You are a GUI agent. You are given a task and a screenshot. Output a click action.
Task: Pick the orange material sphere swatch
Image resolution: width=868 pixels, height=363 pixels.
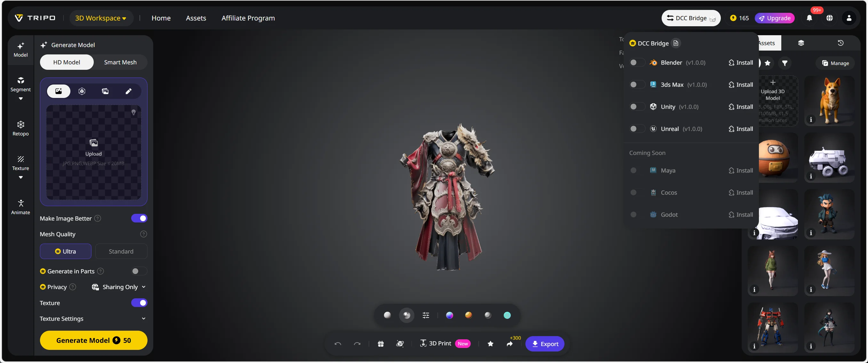click(469, 315)
